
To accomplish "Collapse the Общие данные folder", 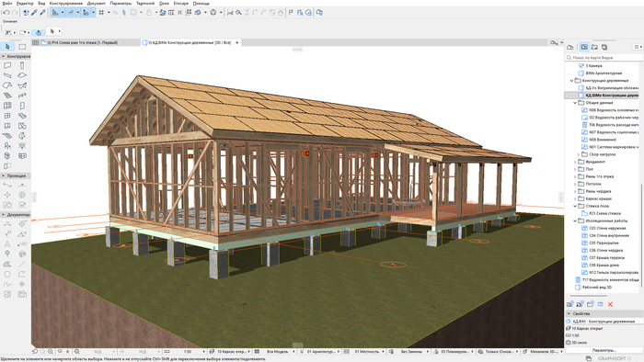I will 575,103.
